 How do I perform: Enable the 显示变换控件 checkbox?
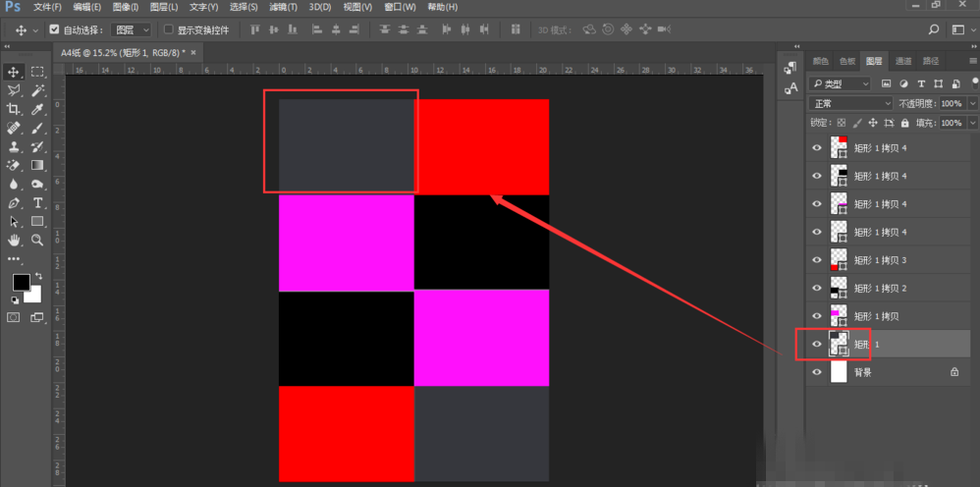click(x=168, y=30)
